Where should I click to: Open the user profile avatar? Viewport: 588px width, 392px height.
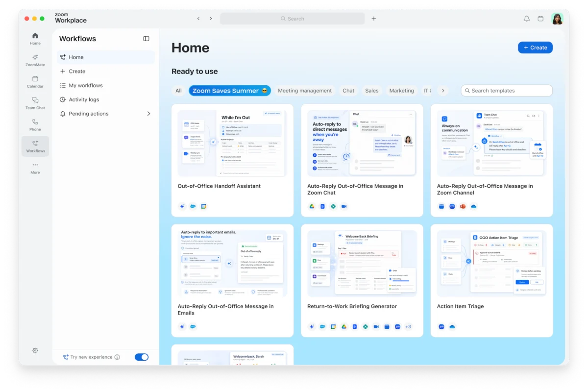pyautogui.click(x=557, y=19)
